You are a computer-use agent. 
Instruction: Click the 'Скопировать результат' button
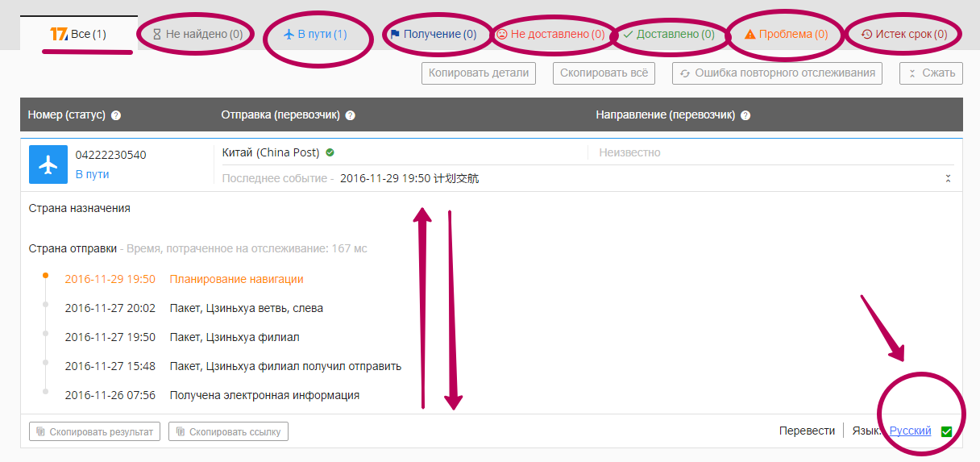click(x=95, y=432)
